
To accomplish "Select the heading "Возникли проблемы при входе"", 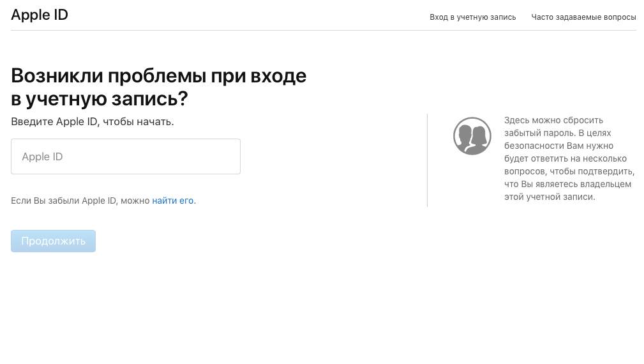I will pyautogui.click(x=158, y=76).
